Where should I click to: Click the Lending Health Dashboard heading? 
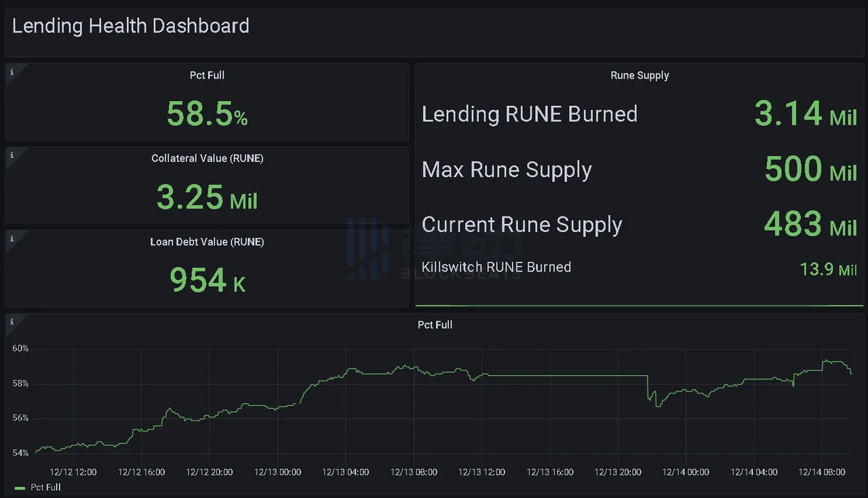tap(131, 26)
